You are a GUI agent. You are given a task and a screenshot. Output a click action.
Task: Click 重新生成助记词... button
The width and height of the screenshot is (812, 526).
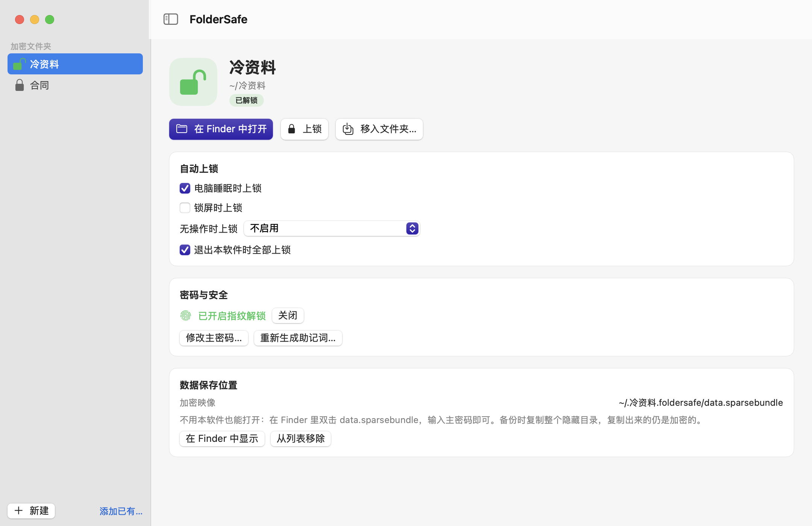(x=298, y=338)
